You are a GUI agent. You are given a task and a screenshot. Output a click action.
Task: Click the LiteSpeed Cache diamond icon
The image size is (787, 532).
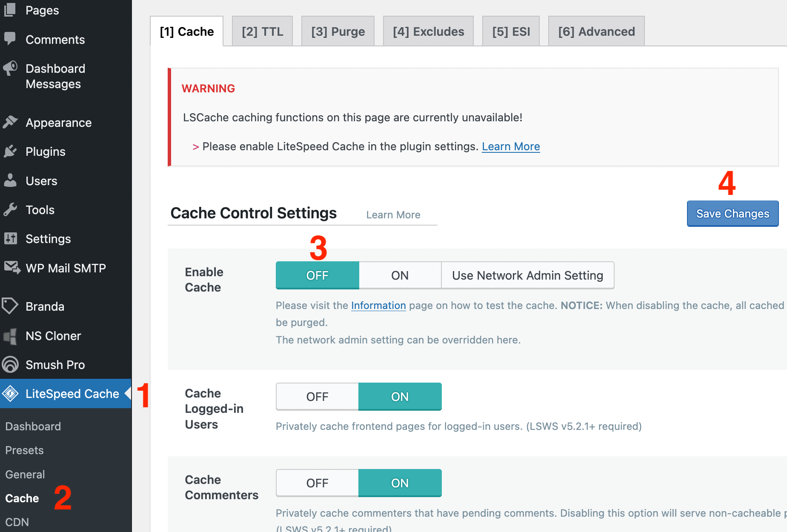(x=10, y=394)
